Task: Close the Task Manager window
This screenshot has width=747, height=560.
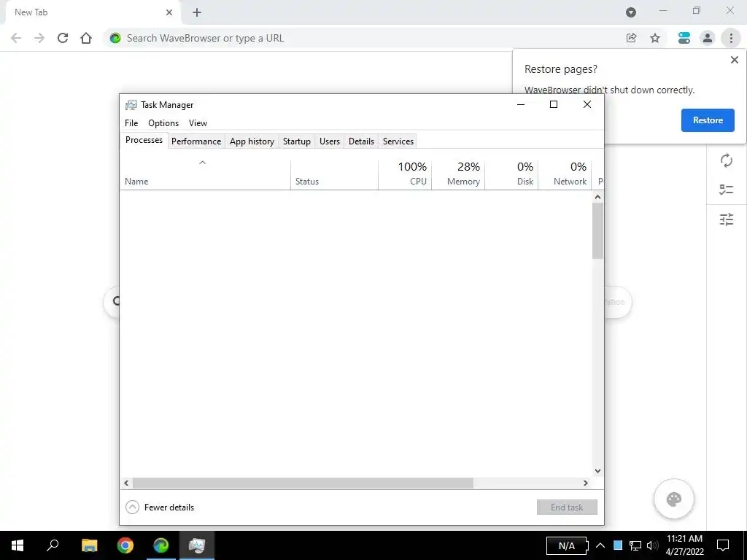Action: tap(587, 105)
